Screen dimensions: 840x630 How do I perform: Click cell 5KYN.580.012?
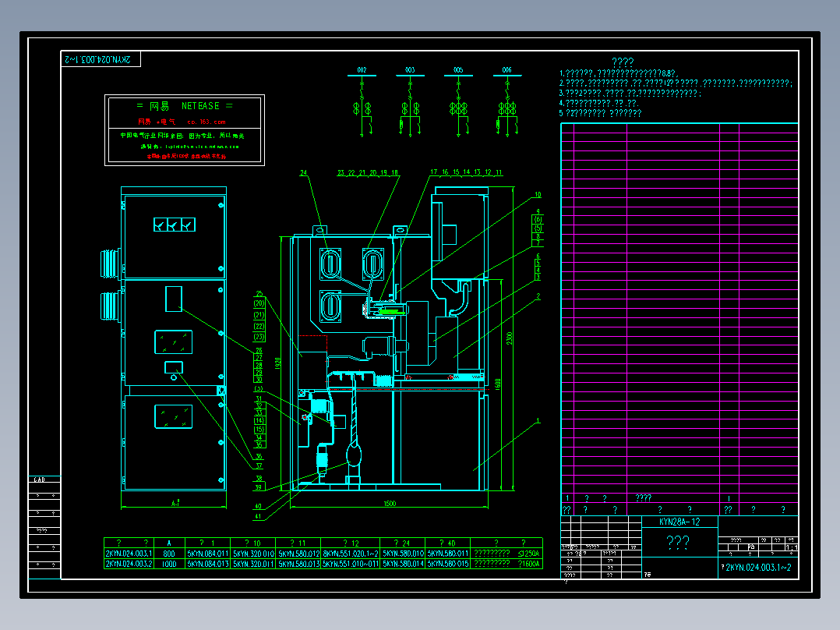click(x=299, y=554)
